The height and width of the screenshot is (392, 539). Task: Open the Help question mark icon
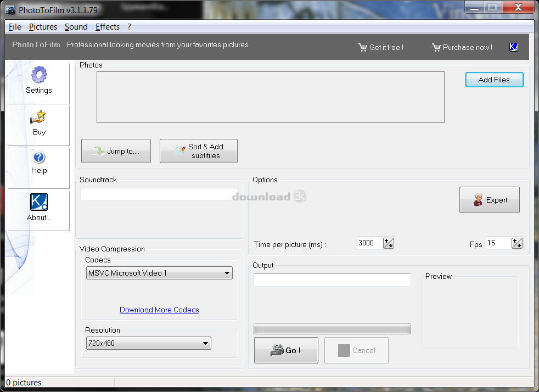pyautogui.click(x=39, y=157)
